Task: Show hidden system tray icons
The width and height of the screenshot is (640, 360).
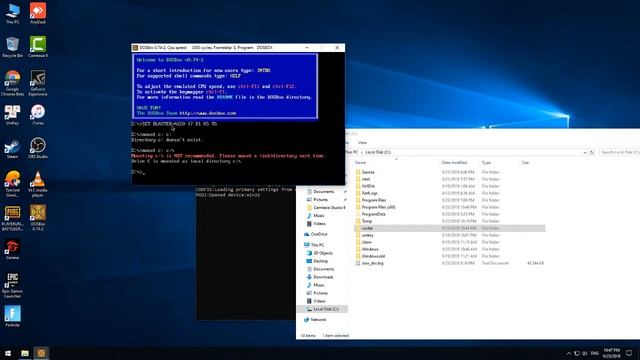Action: pyautogui.click(x=569, y=353)
